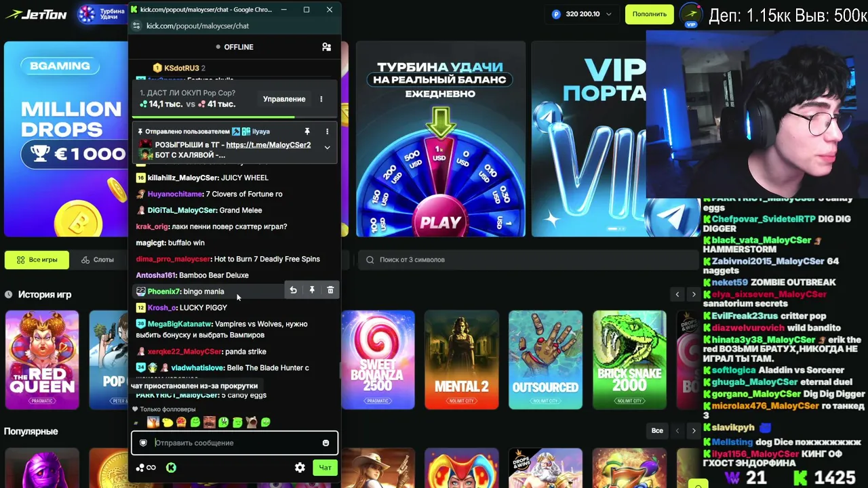Click the kick.com popout address bar URL
This screenshot has height=488, width=868.
click(x=197, y=26)
